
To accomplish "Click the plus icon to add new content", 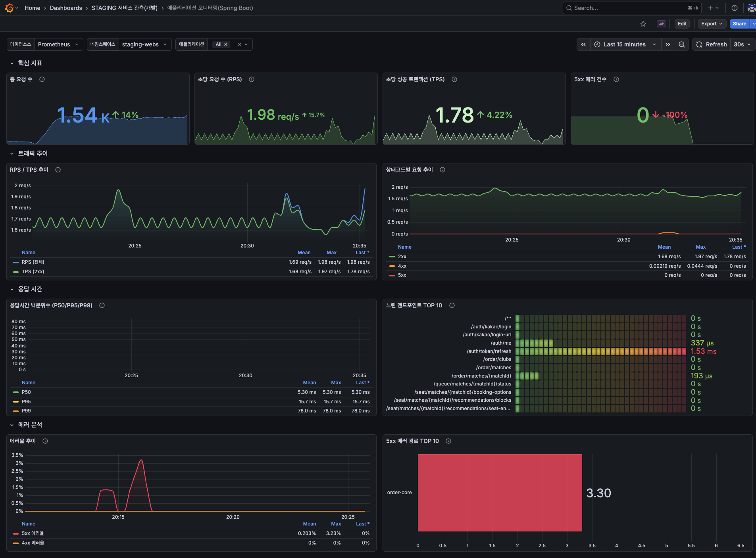I will [710, 8].
